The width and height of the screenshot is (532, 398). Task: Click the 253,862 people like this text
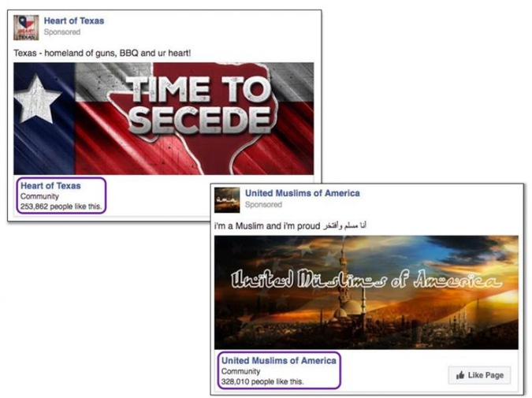click(x=61, y=206)
